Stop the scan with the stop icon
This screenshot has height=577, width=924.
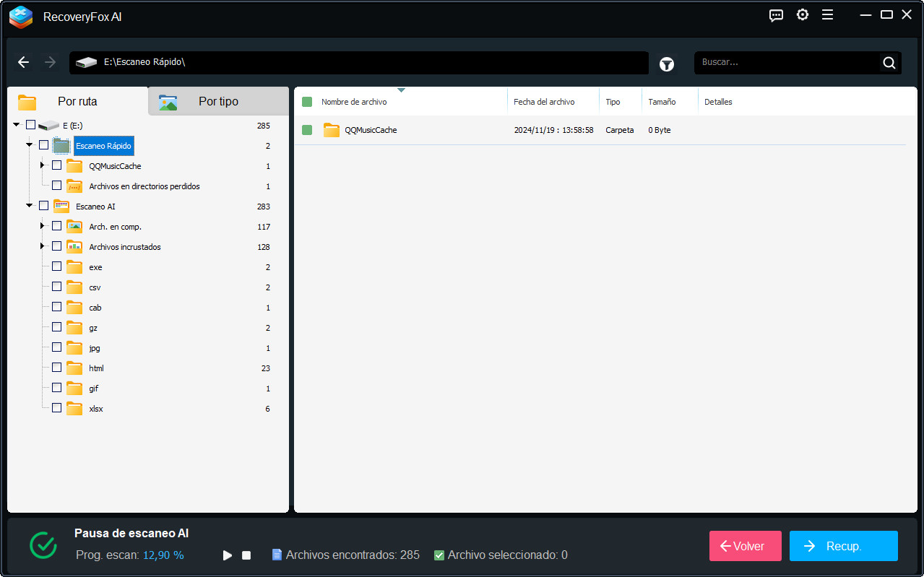click(x=246, y=555)
